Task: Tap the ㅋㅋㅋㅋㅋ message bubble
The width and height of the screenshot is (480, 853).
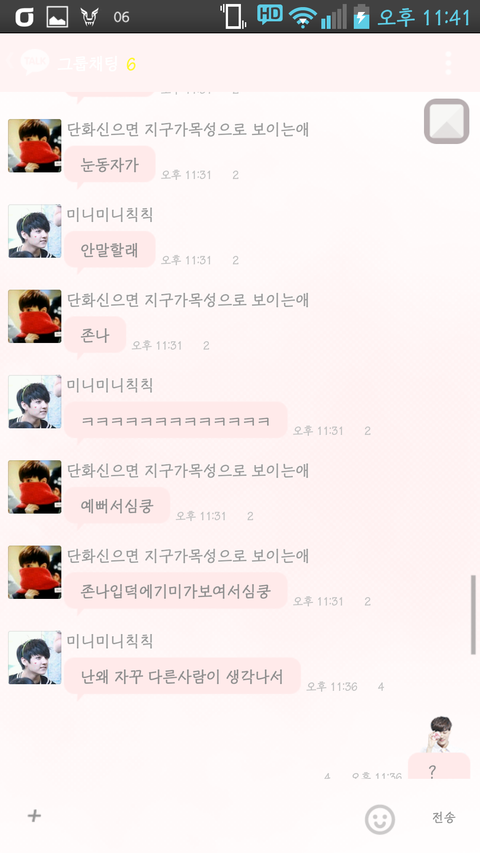Action: pos(175,420)
